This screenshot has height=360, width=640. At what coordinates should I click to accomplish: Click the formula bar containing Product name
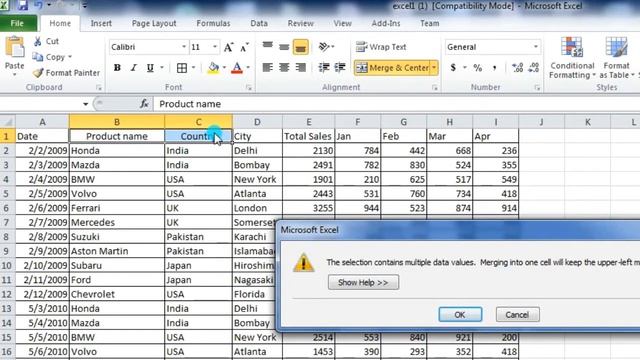click(396, 104)
